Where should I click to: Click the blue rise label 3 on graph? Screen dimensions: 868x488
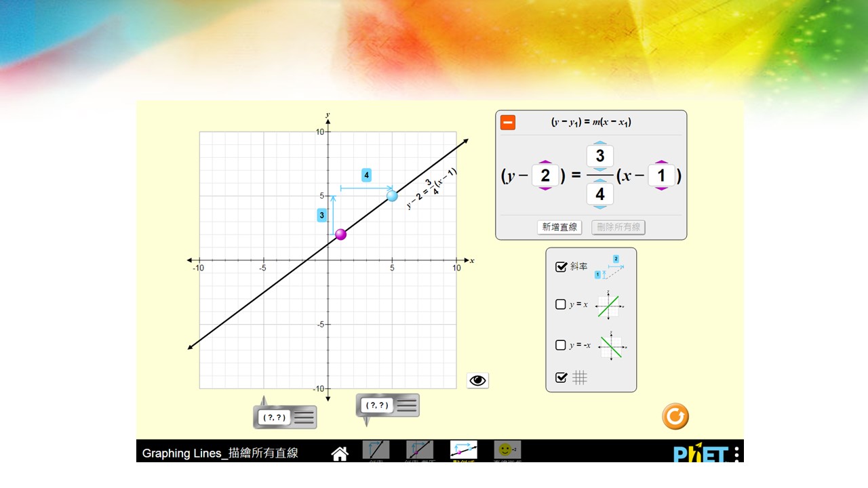(x=322, y=216)
